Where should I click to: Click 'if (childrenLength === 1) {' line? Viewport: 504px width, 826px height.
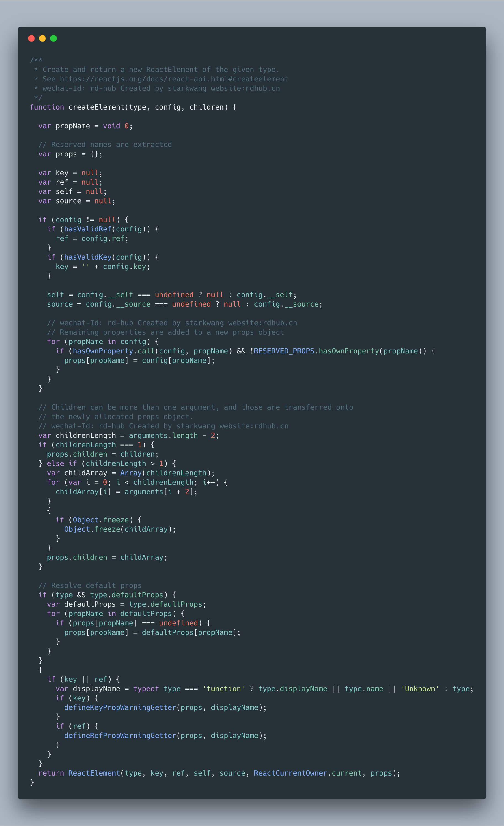coord(96,445)
